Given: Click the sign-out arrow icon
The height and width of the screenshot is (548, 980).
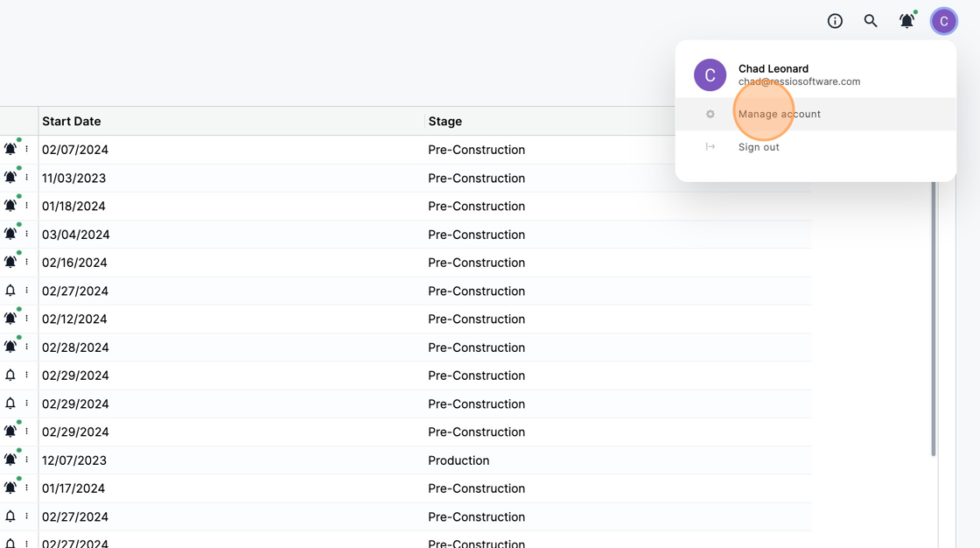Looking at the screenshot, I should click(x=710, y=146).
